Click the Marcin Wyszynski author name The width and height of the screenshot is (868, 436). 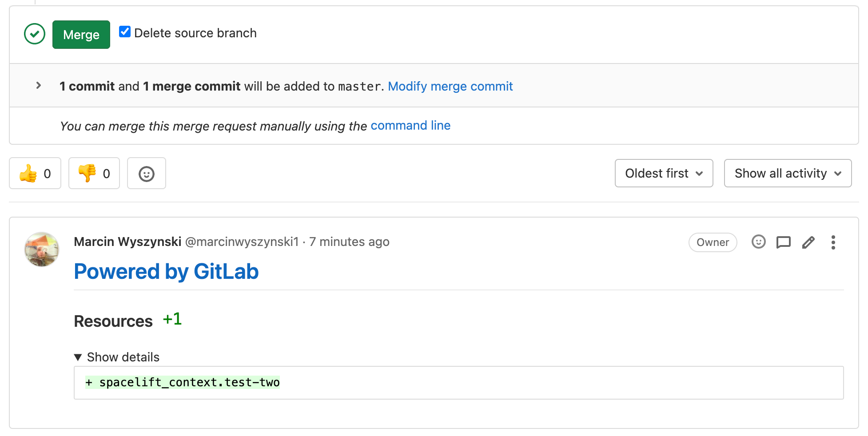(x=127, y=242)
